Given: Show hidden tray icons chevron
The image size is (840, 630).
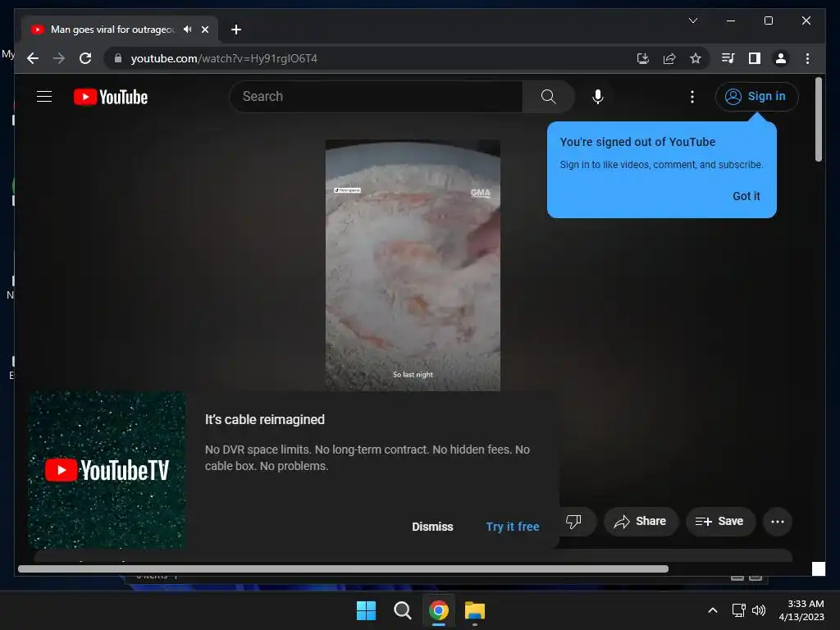Looking at the screenshot, I should click(x=713, y=610).
